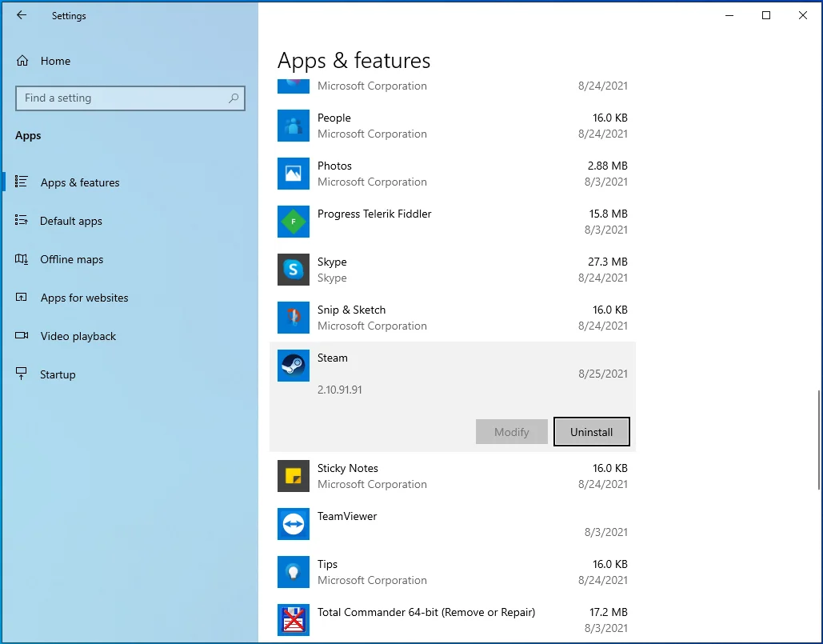
Task: Open the Home icon in sidebar
Action: point(22,61)
